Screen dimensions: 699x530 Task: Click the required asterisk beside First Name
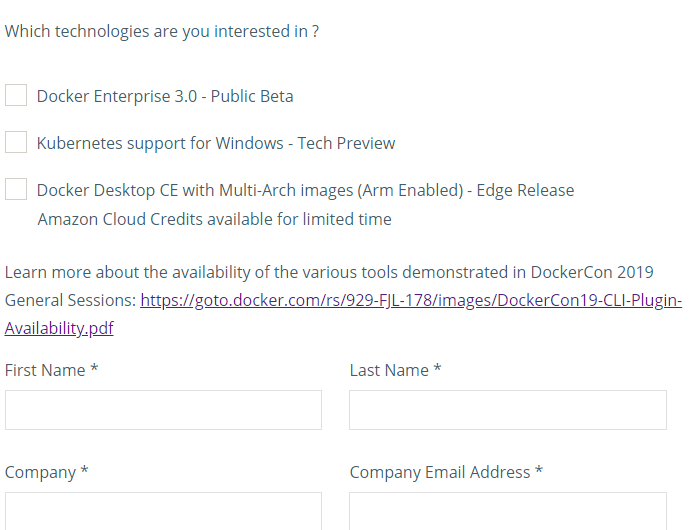[x=94, y=371]
